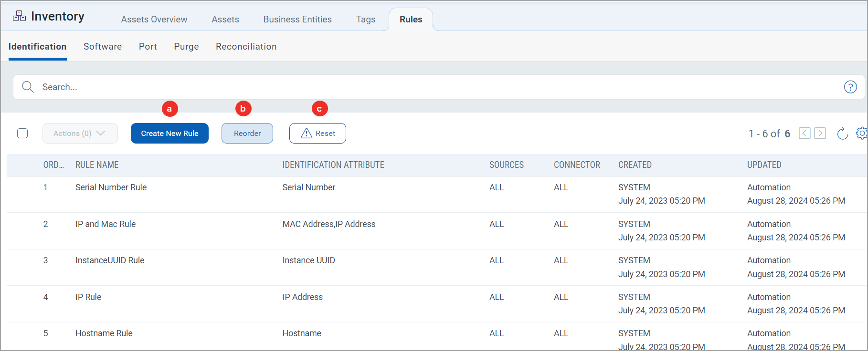
Task: Open the Business Entities tab
Action: click(297, 20)
